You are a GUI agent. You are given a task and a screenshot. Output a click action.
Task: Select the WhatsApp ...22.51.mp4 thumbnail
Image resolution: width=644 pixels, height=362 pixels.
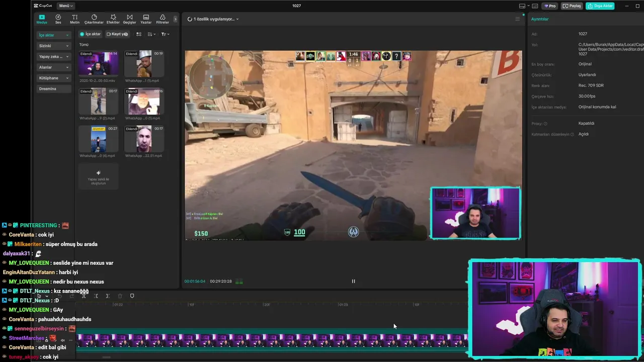coord(144,139)
